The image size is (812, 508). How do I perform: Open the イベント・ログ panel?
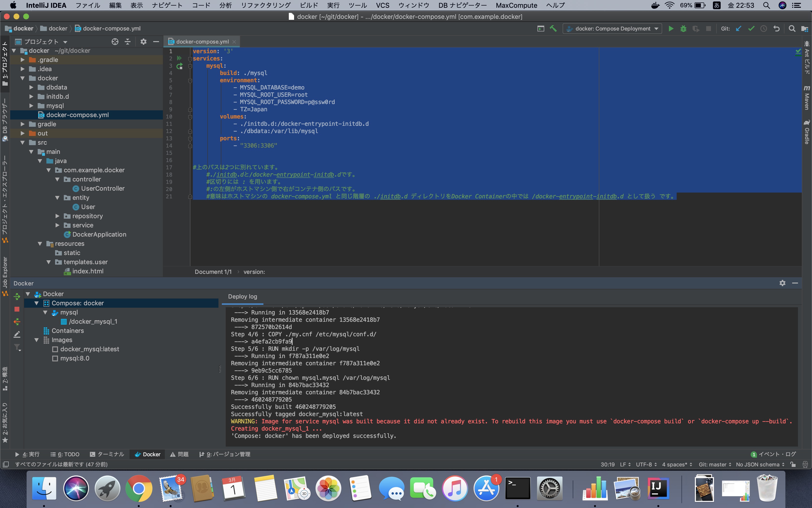pyautogui.click(x=773, y=454)
